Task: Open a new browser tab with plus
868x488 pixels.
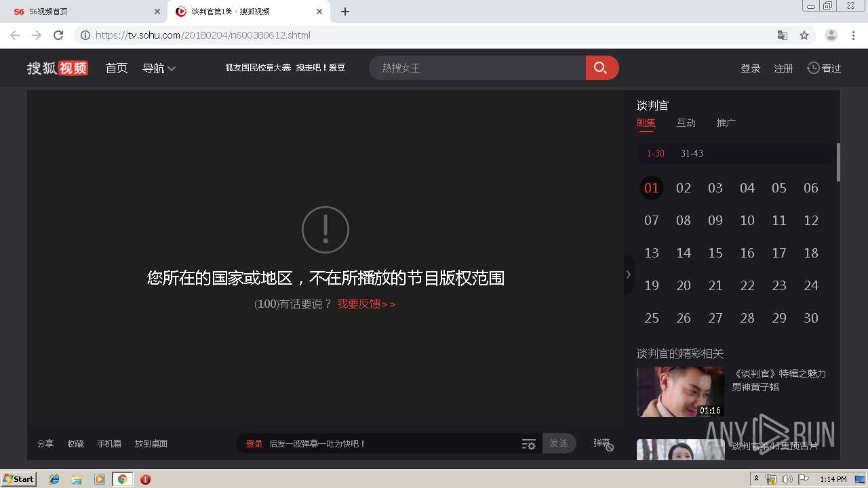Action: pyautogui.click(x=345, y=12)
